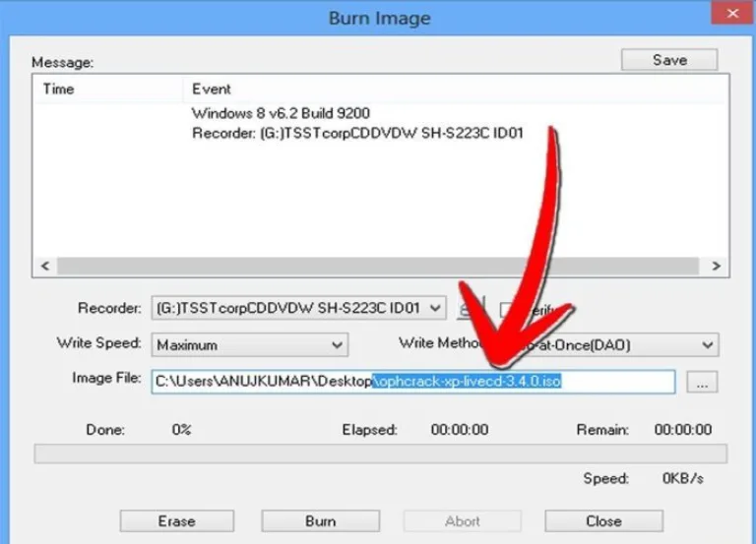Click the greyed-out Abort button
This screenshot has height=544, width=756.
pos(463,520)
